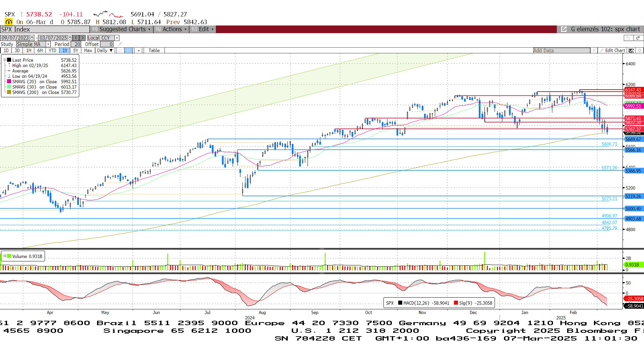Image resolution: width=644 pixels, height=357 pixels.
Task: Click the Average line marker icon
Action: coord(9,71)
